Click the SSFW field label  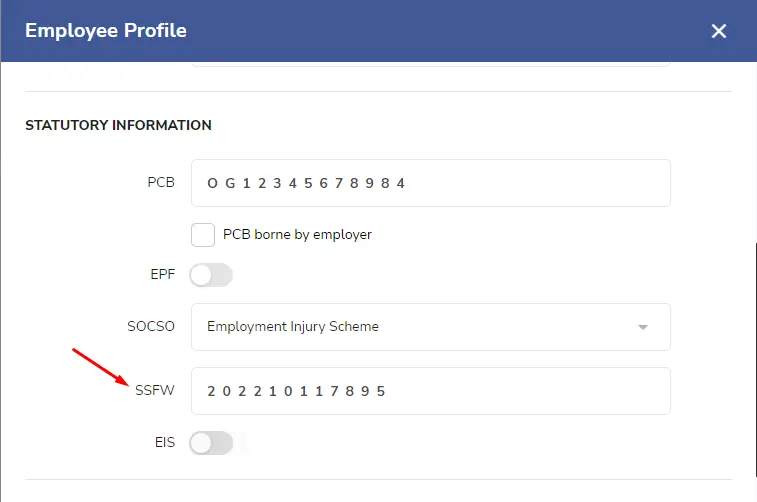pos(154,390)
